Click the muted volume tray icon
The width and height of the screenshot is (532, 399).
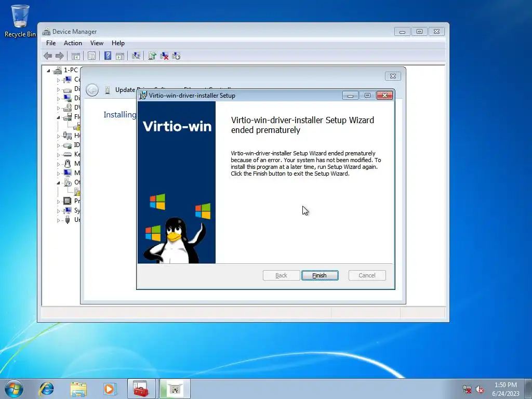click(x=480, y=389)
